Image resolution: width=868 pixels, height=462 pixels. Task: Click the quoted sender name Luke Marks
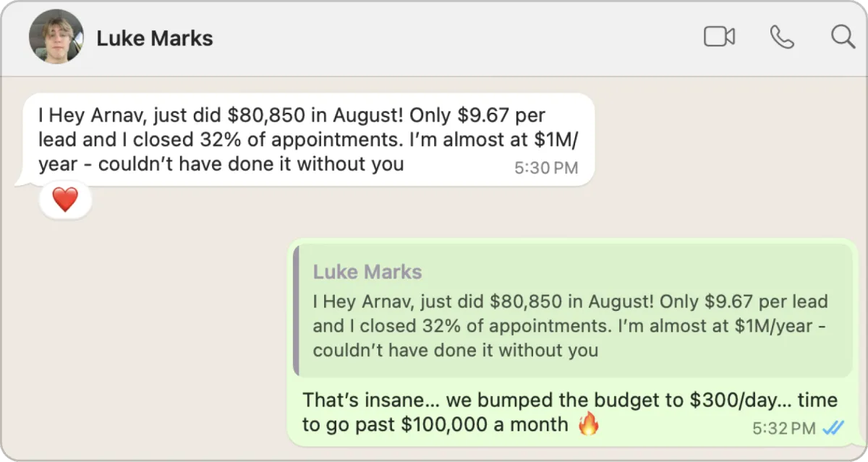tap(367, 272)
